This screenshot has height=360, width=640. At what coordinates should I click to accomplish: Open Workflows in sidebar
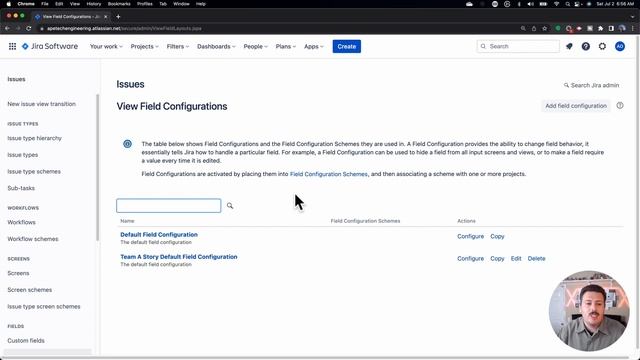point(21,222)
